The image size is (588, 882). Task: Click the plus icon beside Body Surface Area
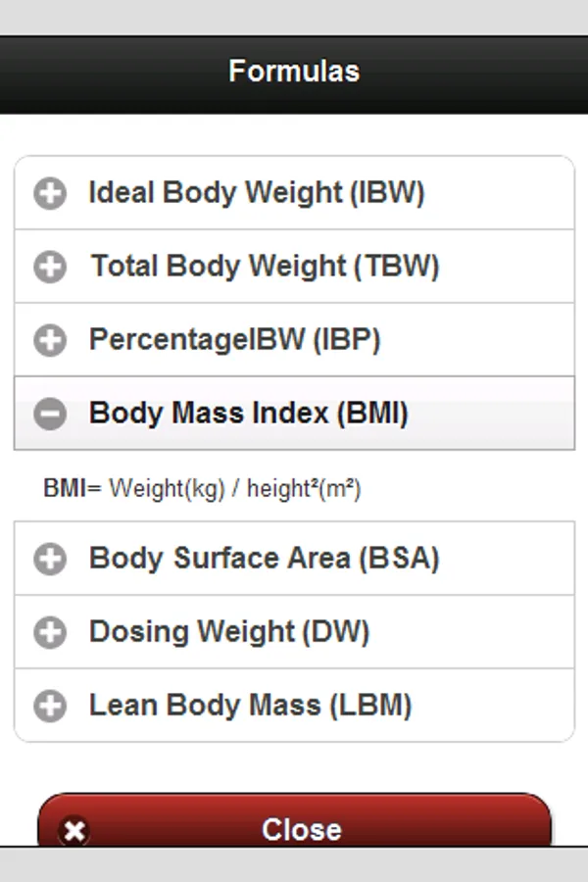click(50, 559)
